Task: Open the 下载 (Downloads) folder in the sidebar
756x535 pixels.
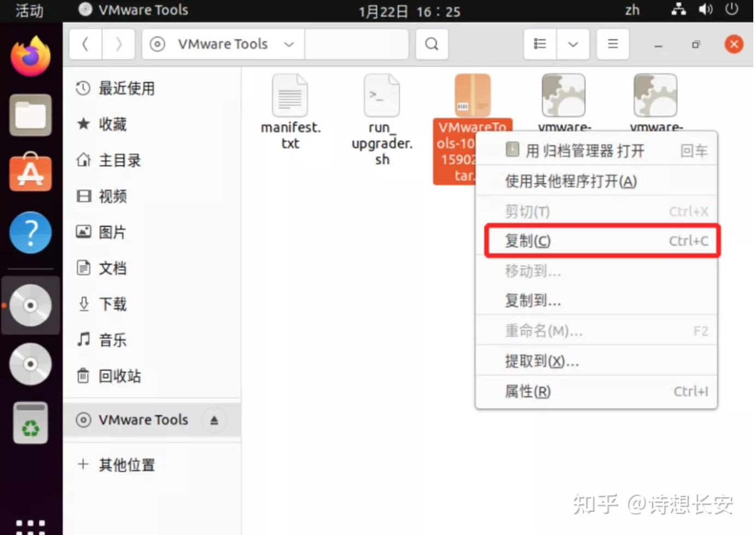Action: (112, 304)
